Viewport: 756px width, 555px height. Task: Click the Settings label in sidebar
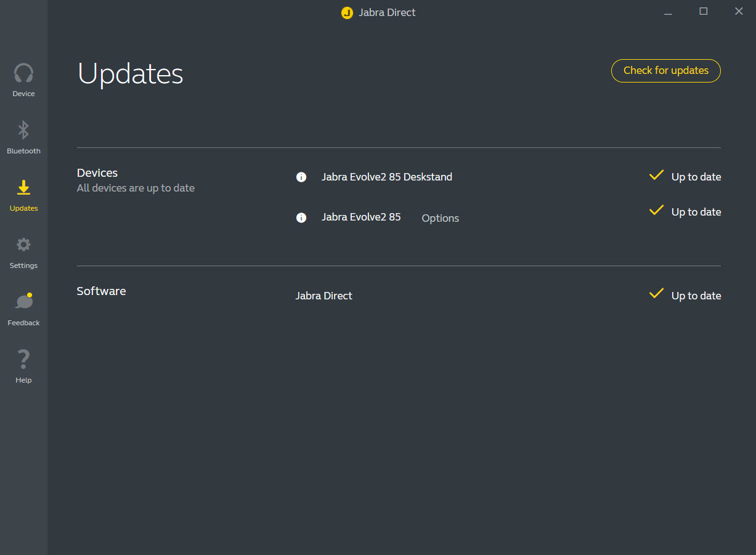[x=23, y=265]
